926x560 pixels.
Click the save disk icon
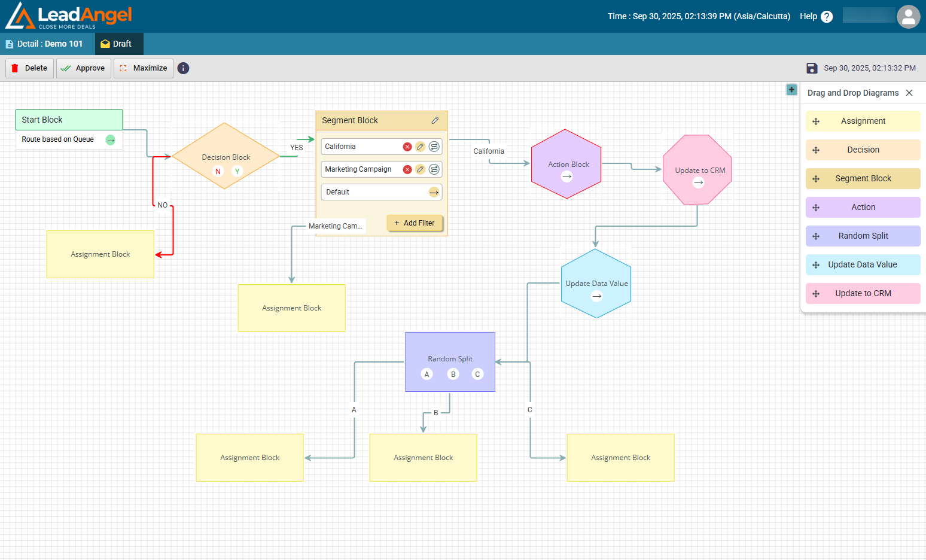812,68
